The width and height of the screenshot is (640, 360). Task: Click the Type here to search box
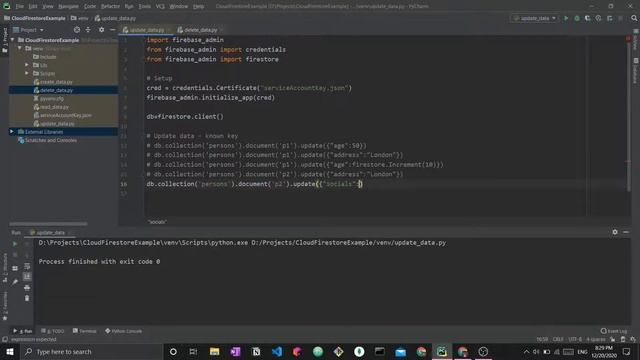pos(91,351)
